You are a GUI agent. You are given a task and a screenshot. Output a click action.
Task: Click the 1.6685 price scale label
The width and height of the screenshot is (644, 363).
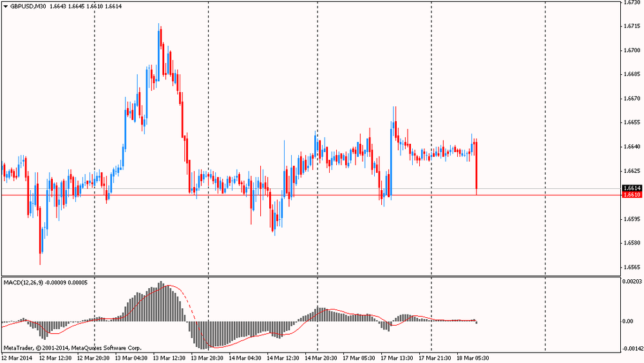[632, 74]
